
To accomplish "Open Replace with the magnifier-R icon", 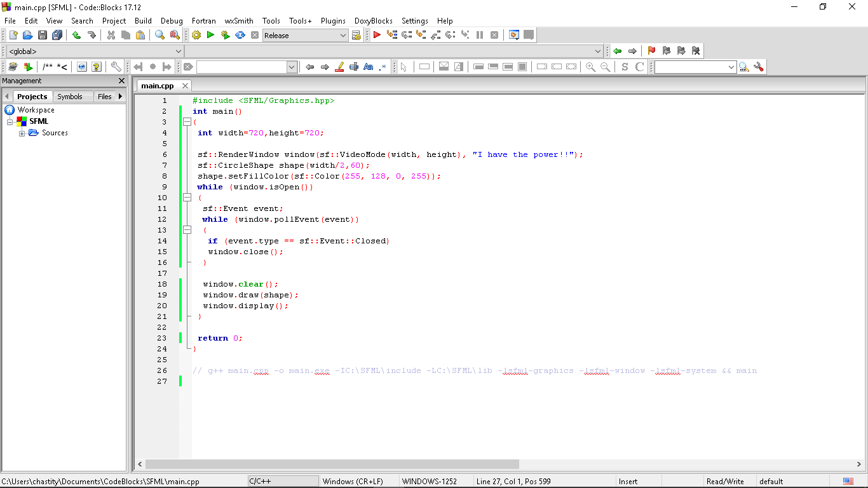I will click(x=174, y=35).
